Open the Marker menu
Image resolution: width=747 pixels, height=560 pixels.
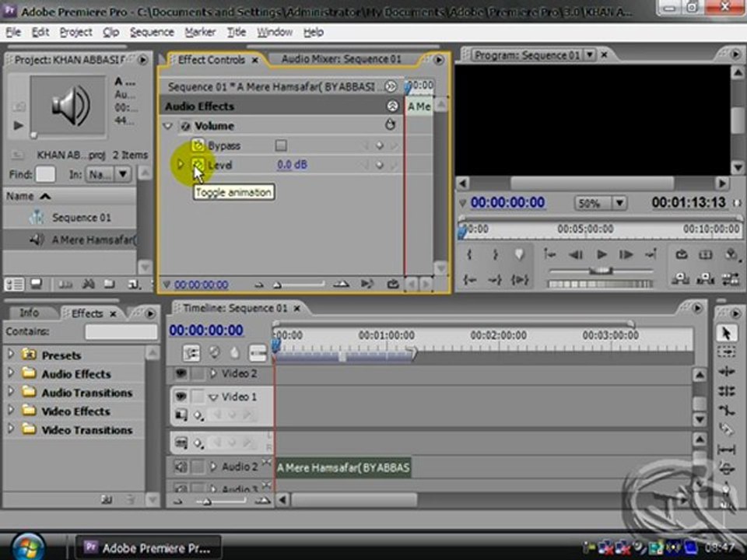(200, 33)
